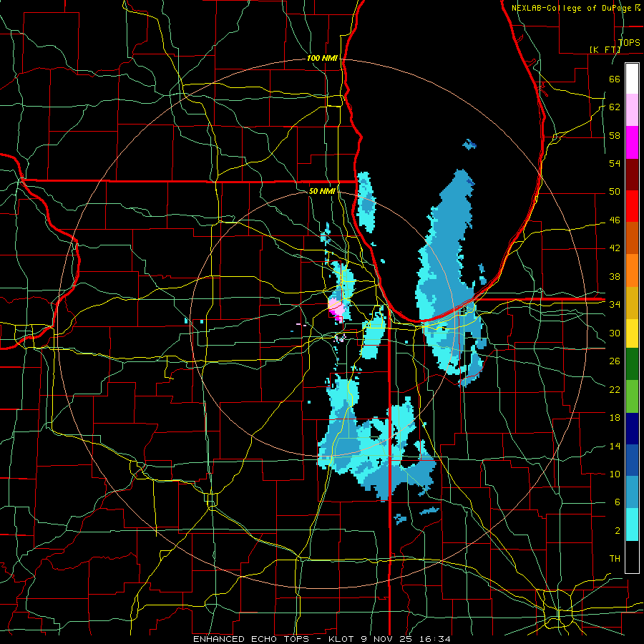Click the legend value "22"
The height and width of the screenshot is (644, 644).
coord(615,390)
